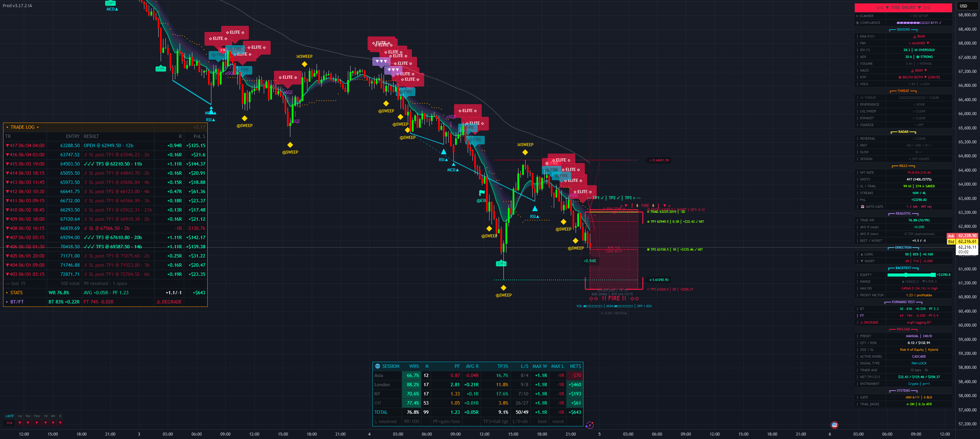
Task: Click the S 61292.93 support label
Action: tap(659, 280)
